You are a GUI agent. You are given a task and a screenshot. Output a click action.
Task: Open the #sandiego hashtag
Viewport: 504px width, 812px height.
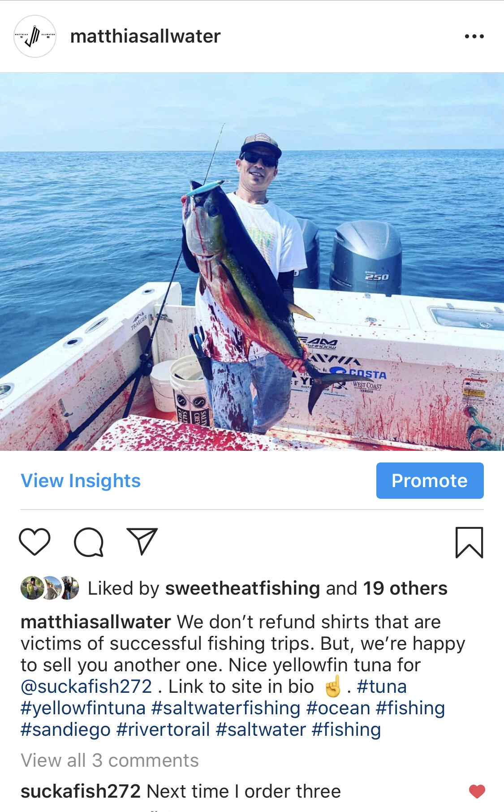pyautogui.click(x=65, y=730)
